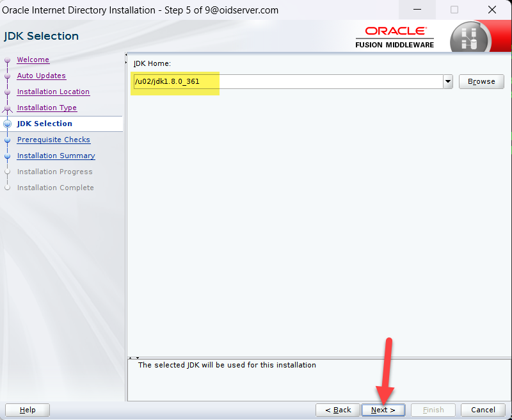This screenshot has width=512, height=420.
Task: Click the Installation Summary step bullet icon
Action: 8,156
